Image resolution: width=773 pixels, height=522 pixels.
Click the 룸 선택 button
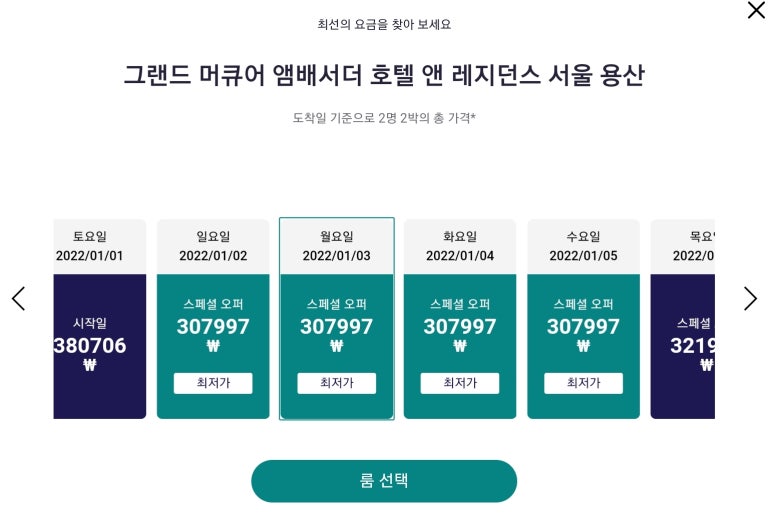click(383, 481)
